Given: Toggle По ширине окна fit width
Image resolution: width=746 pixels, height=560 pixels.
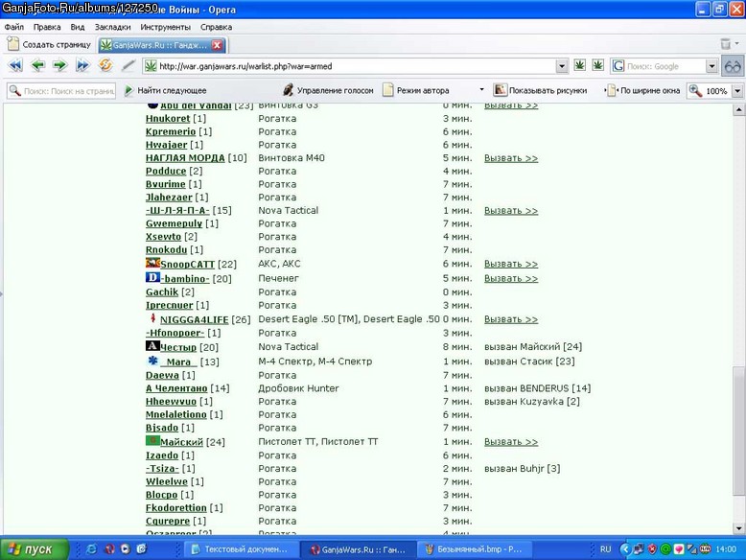Looking at the screenshot, I should 642,90.
